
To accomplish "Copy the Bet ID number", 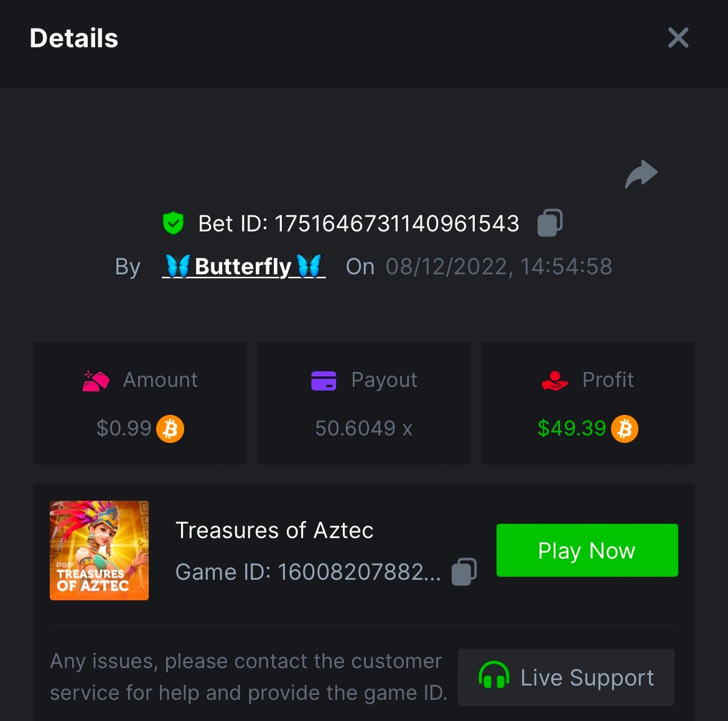I will (550, 223).
